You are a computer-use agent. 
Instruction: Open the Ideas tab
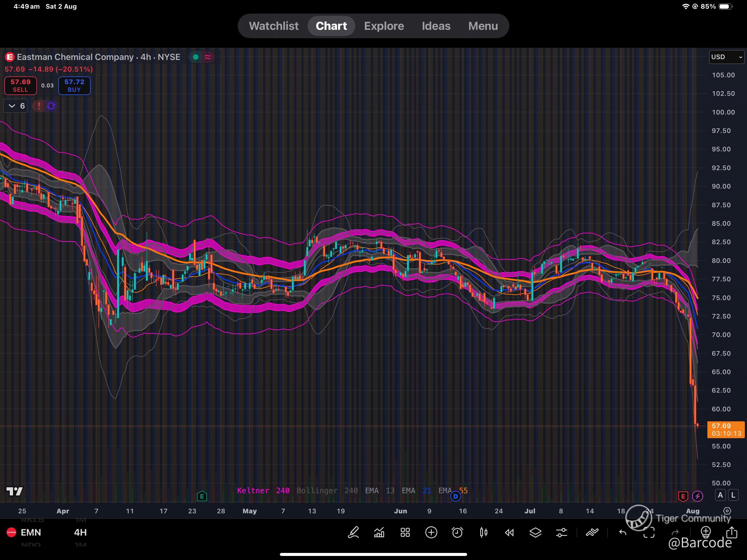[436, 26]
